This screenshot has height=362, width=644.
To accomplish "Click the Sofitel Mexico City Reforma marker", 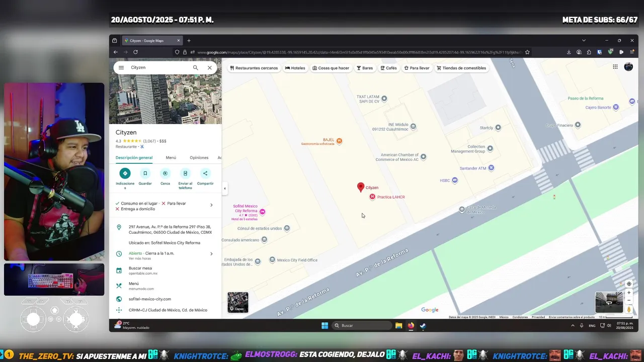I will tap(262, 212).
